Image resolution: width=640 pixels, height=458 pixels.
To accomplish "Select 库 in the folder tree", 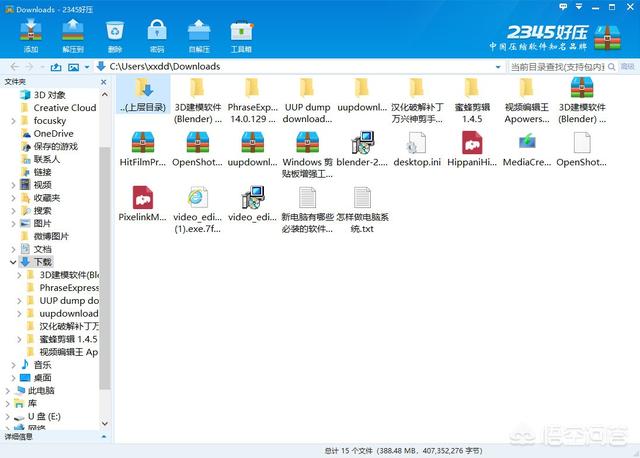I will point(32,403).
